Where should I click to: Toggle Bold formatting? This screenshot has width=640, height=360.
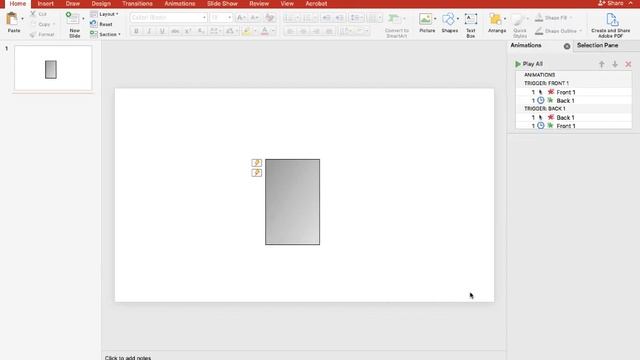136,31
